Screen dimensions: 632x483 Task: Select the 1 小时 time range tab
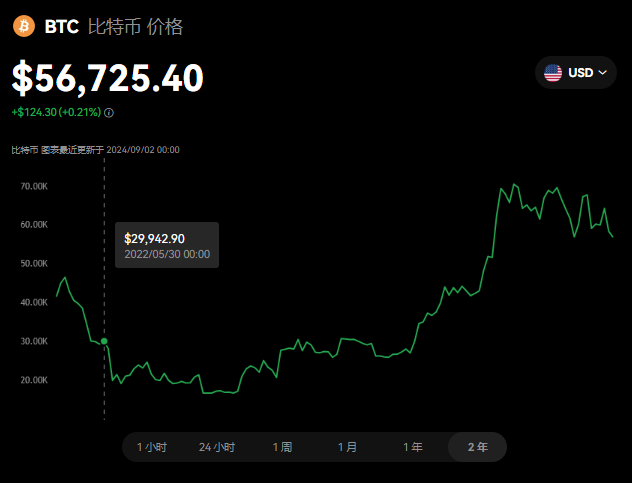(152, 447)
